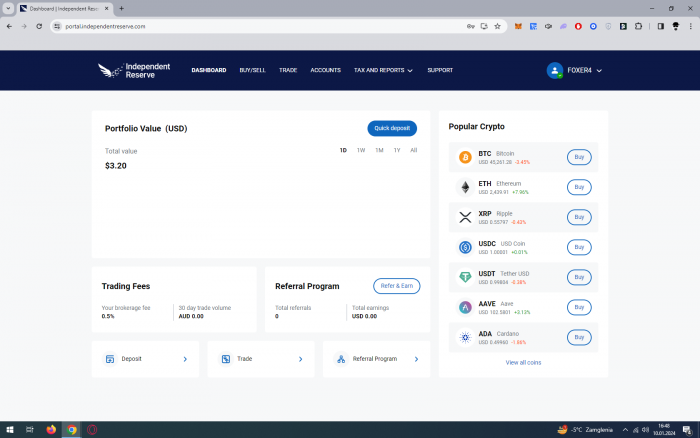Click the USDC coin icon
Viewport: 700px width, 438px height.
click(465, 247)
